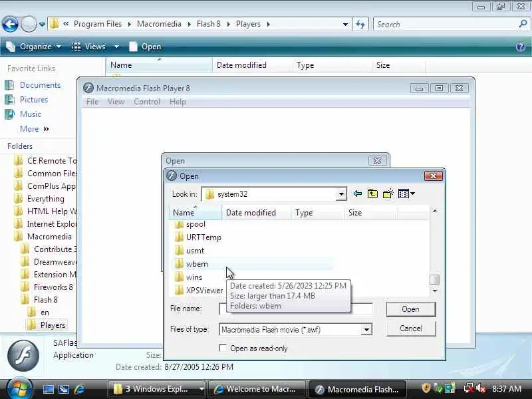Create a new folder via toolbar icon
Screen dimensions: 532x399
[x=388, y=194]
